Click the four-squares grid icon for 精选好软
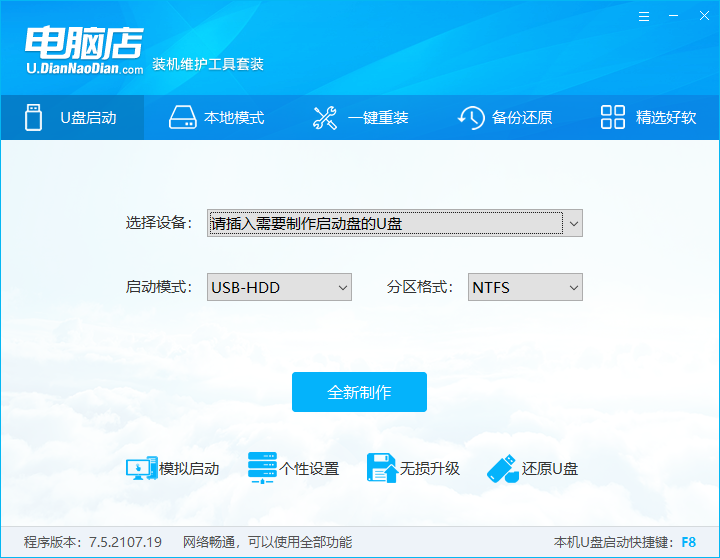 (613, 117)
